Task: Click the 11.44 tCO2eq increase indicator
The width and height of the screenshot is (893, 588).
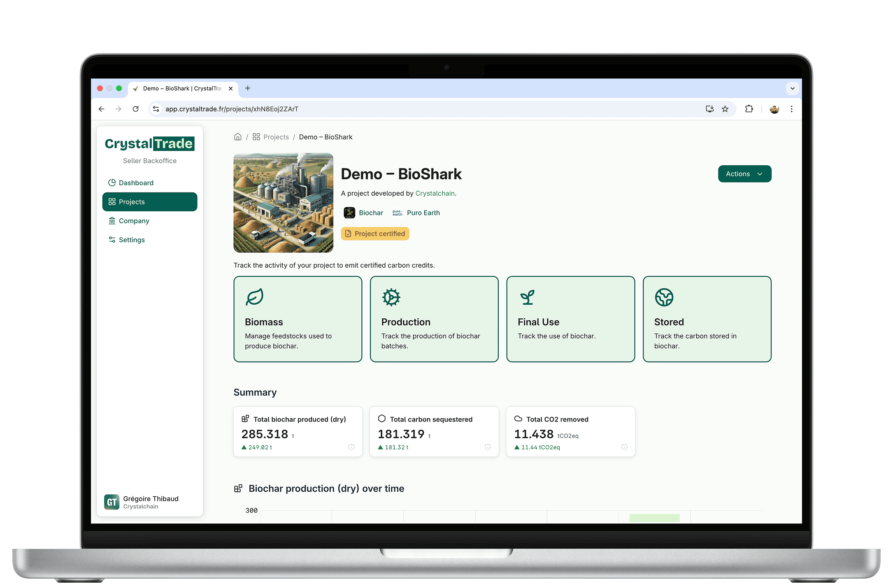Action: coord(537,447)
